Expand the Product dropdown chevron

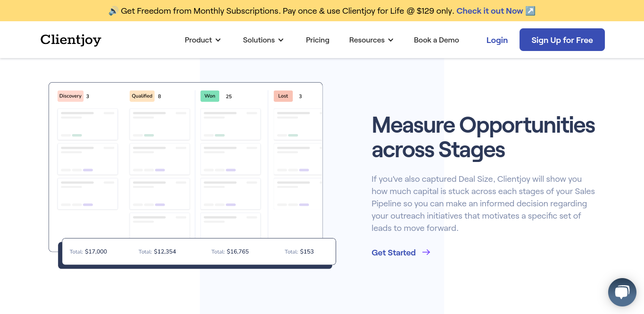pyautogui.click(x=218, y=40)
